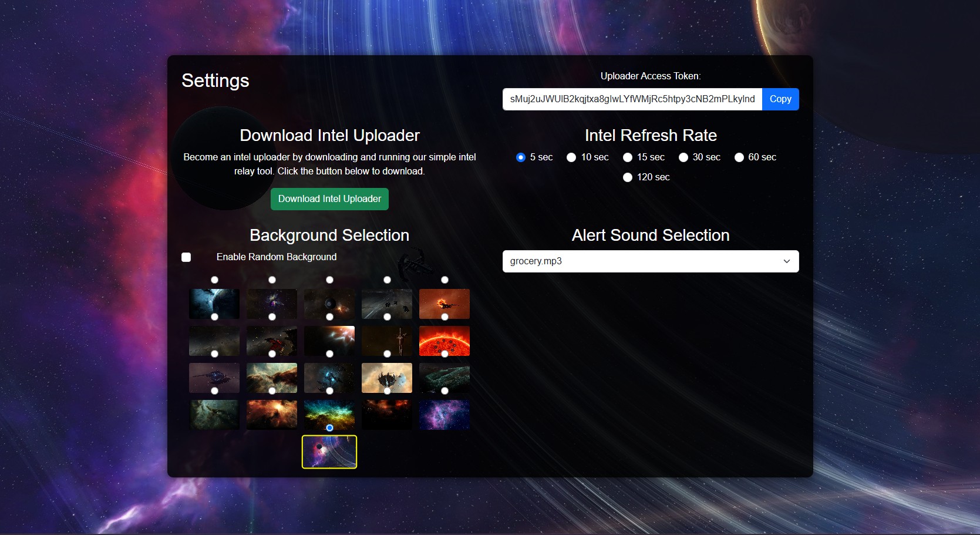980x535 pixels.
Task: Select the beige clouds with dark station thumbnail
Action: 387,378
